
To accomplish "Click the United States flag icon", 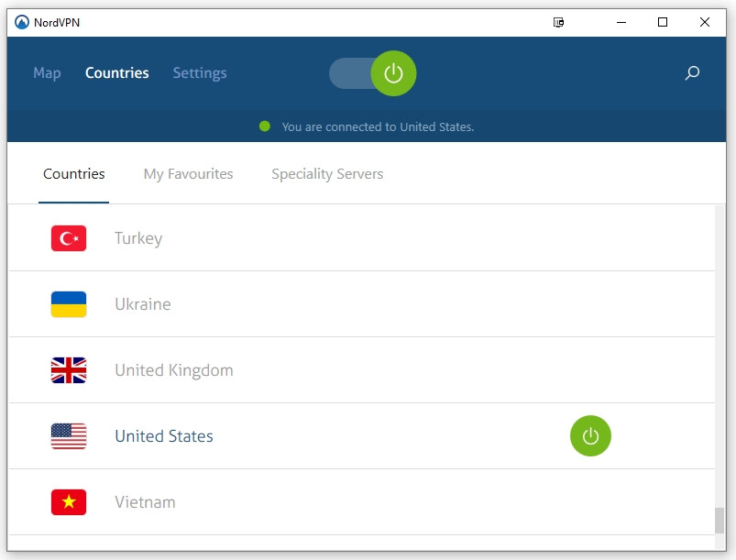I will click(69, 436).
